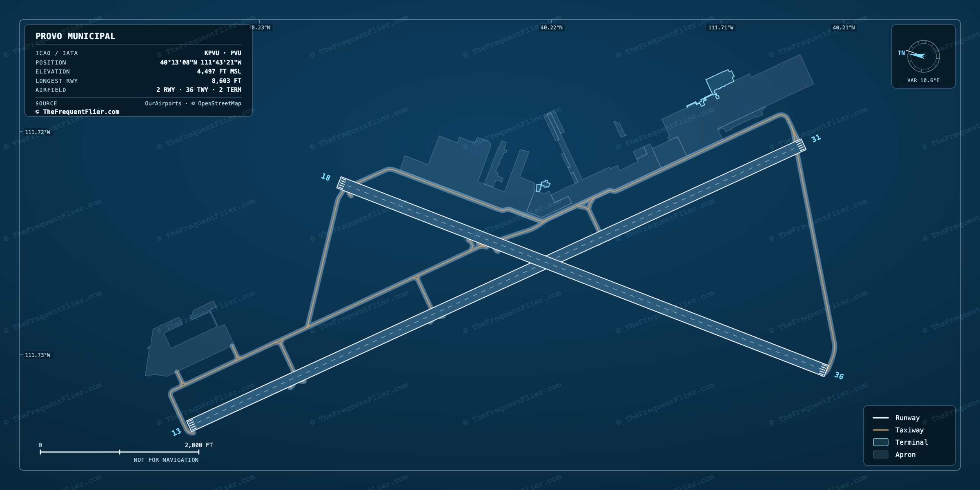
Task: Click the POSITION field label
Action: point(51,62)
